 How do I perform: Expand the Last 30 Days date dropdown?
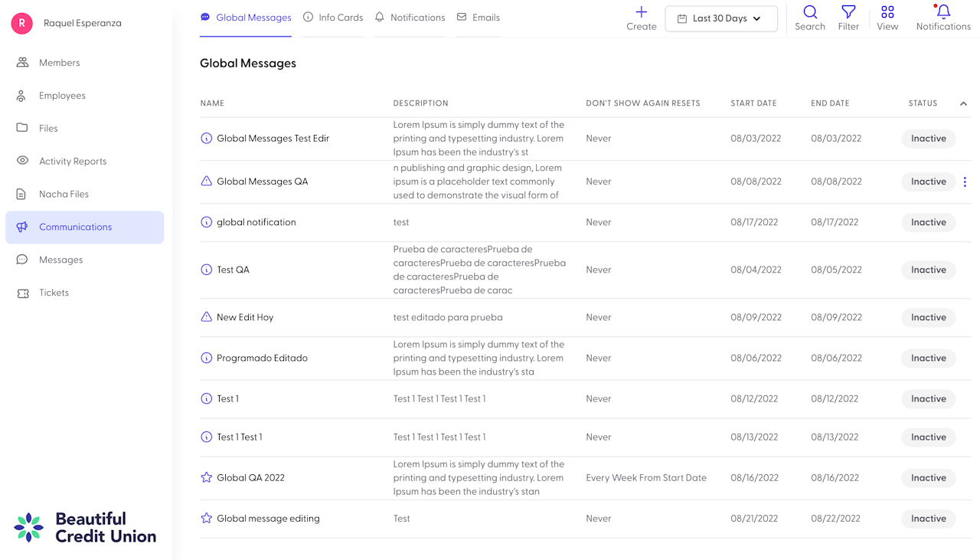(721, 18)
